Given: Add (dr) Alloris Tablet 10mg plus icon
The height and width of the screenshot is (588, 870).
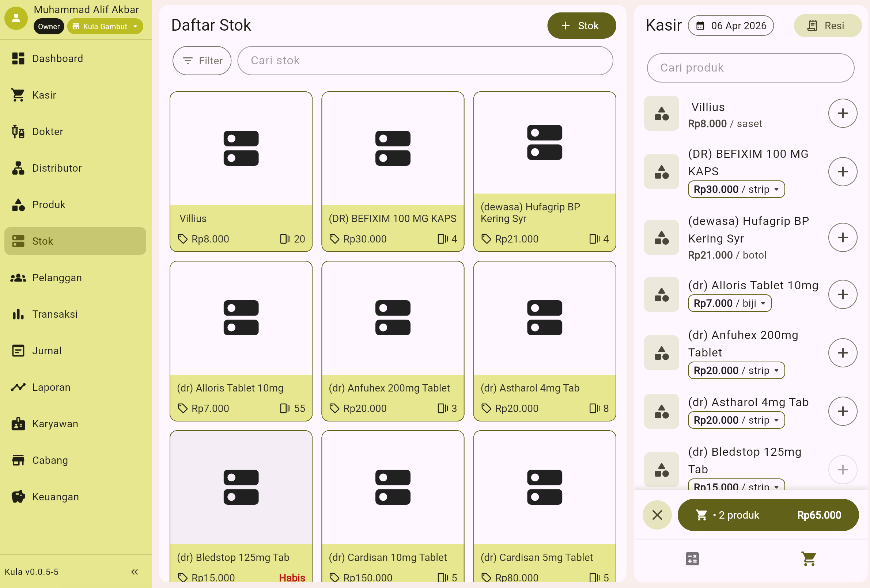Looking at the screenshot, I should pyautogui.click(x=842, y=294).
